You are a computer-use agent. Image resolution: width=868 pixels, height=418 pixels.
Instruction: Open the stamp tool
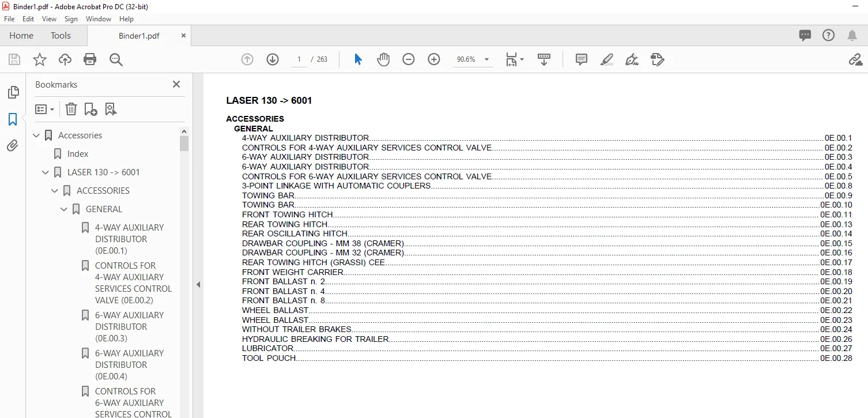pyautogui.click(x=658, y=59)
